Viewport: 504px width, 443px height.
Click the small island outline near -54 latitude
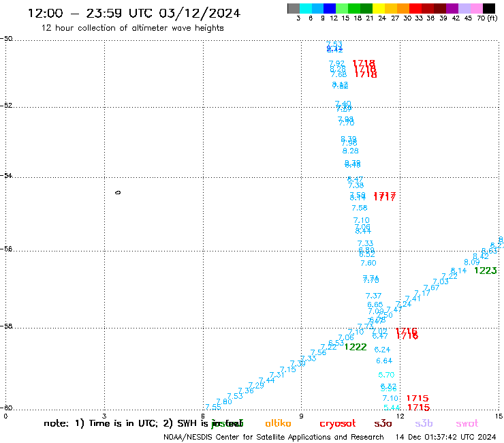tap(118, 193)
